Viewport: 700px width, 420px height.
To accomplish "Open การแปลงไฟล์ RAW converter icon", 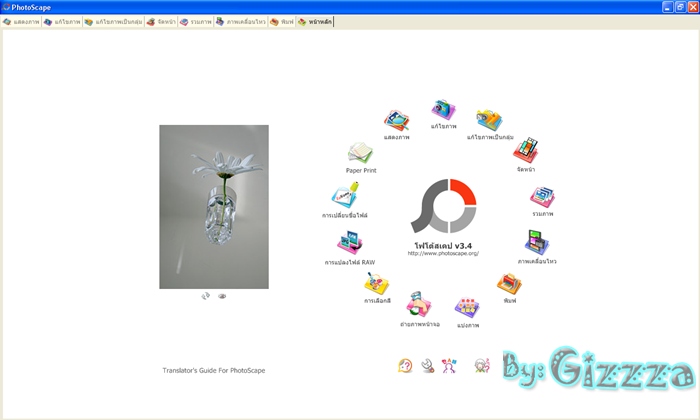I will (350, 243).
